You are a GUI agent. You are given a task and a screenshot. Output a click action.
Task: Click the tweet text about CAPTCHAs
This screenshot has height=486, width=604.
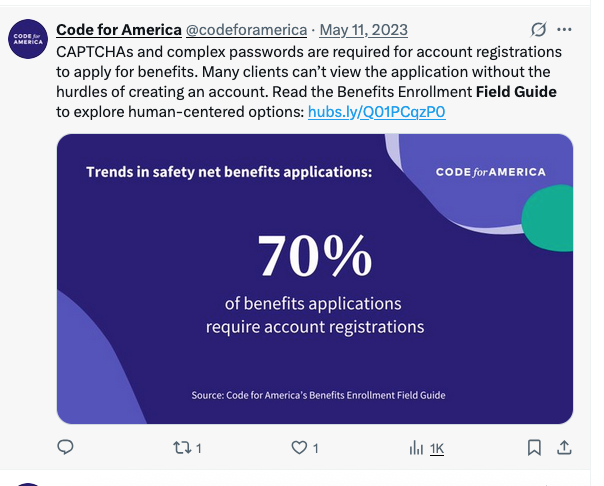(x=300, y=71)
